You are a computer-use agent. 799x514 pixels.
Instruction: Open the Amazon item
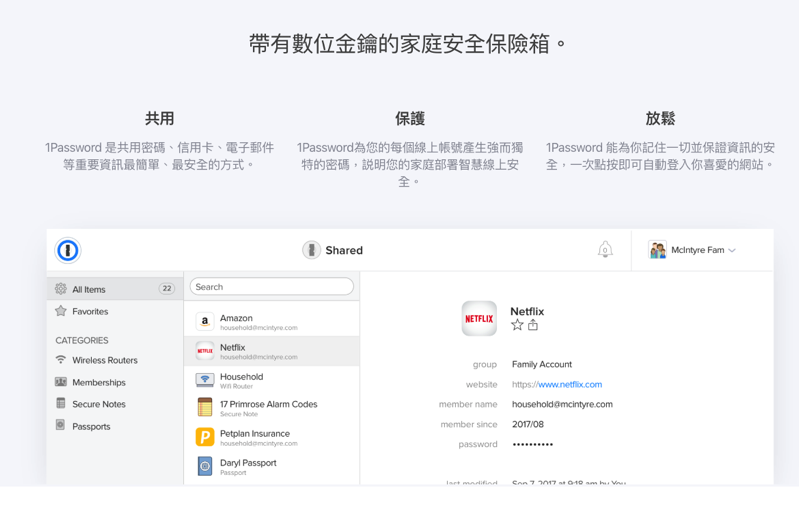click(x=272, y=321)
